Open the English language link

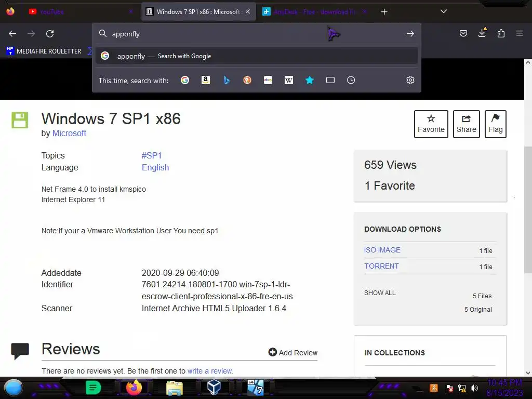[155, 168]
